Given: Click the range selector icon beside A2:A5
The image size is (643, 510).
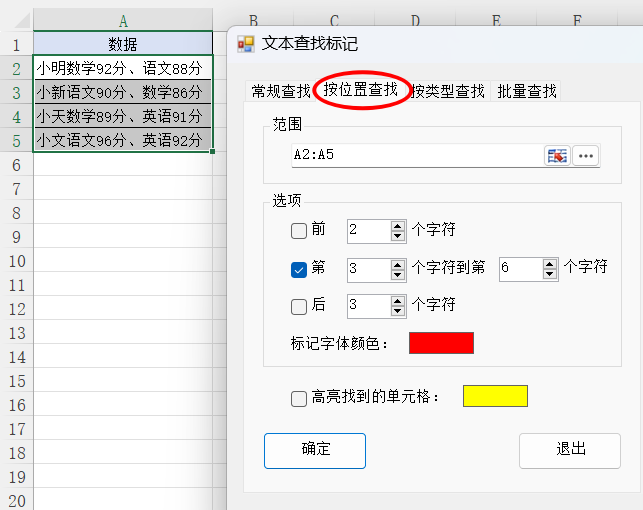Looking at the screenshot, I should pyautogui.click(x=557, y=155).
